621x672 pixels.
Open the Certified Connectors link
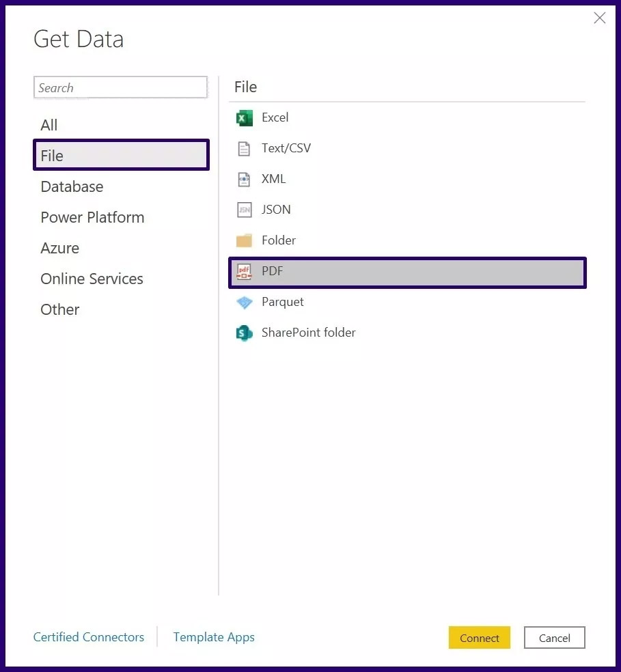89,637
